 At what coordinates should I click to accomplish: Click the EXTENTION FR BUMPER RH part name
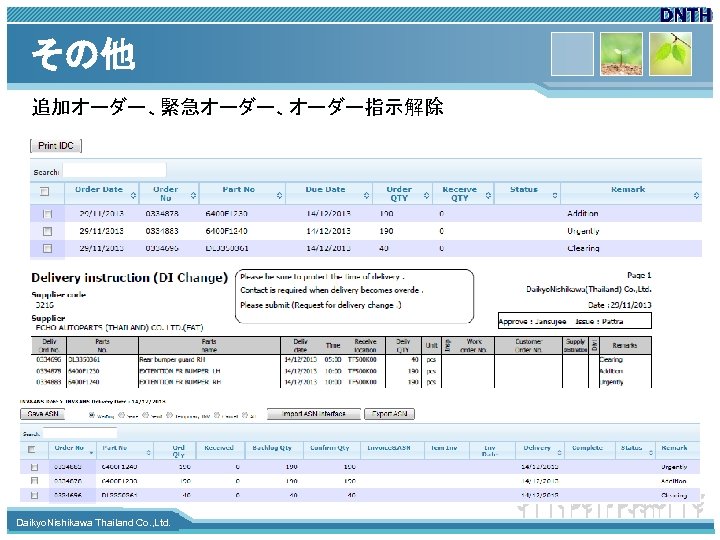point(180,382)
